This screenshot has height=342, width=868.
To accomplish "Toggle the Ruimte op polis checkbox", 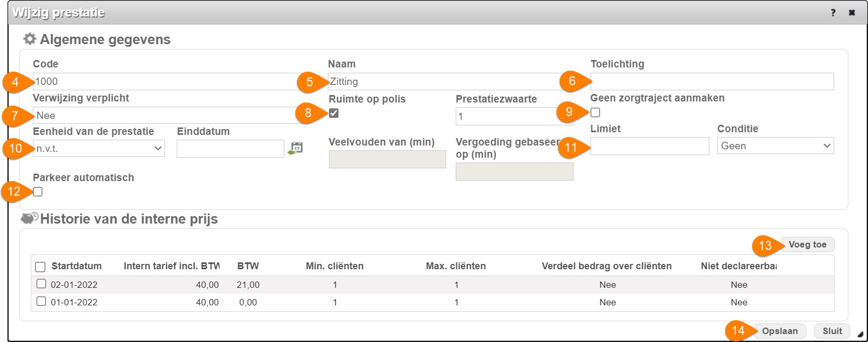I will 334,113.
